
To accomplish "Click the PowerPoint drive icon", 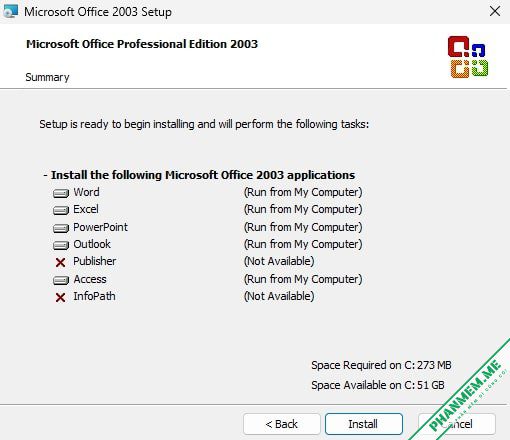I will coord(61,228).
